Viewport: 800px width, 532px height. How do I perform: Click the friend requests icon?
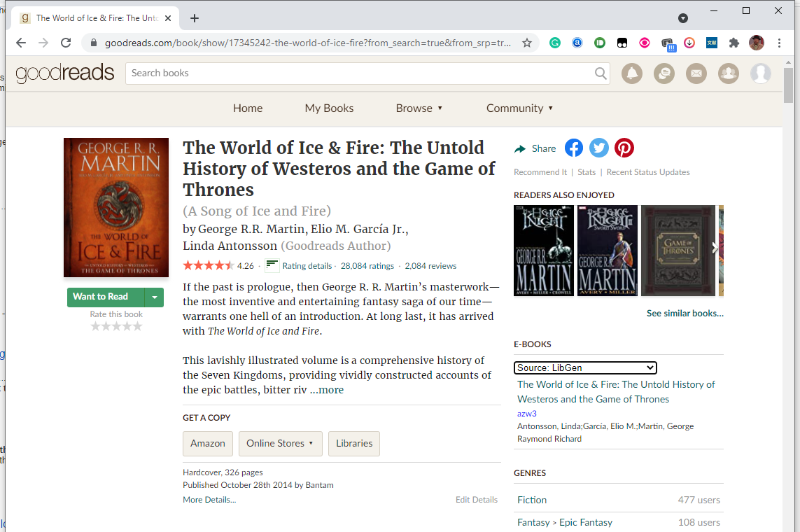pyautogui.click(x=728, y=73)
